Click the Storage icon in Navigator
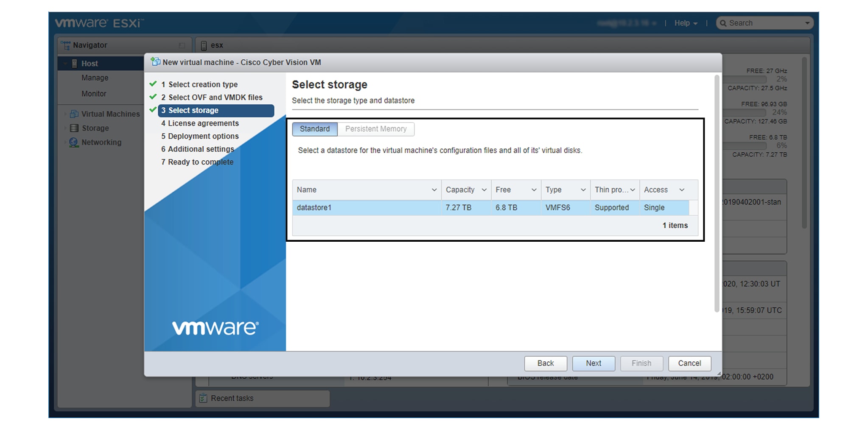 74,128
